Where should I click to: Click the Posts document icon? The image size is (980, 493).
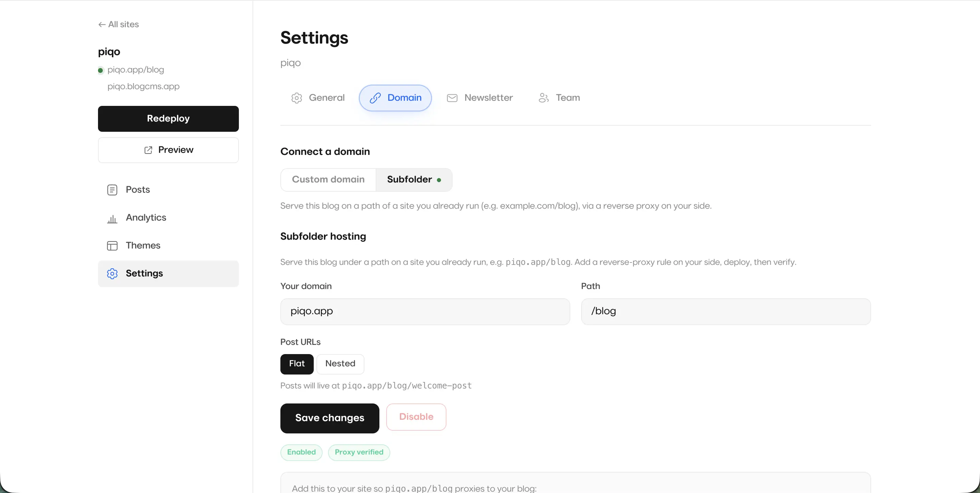pos(112,190)
